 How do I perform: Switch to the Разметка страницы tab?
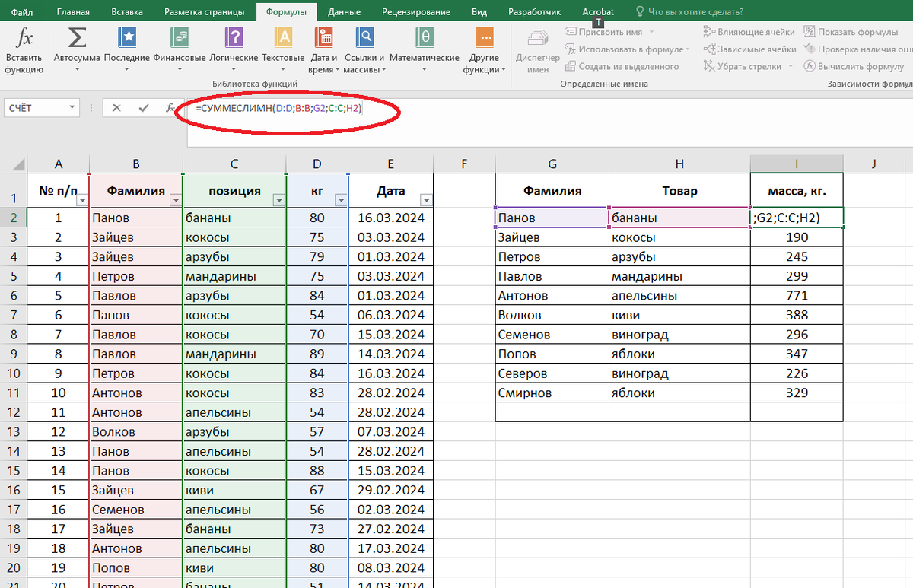pyautogui.click(x=205, y=12)
